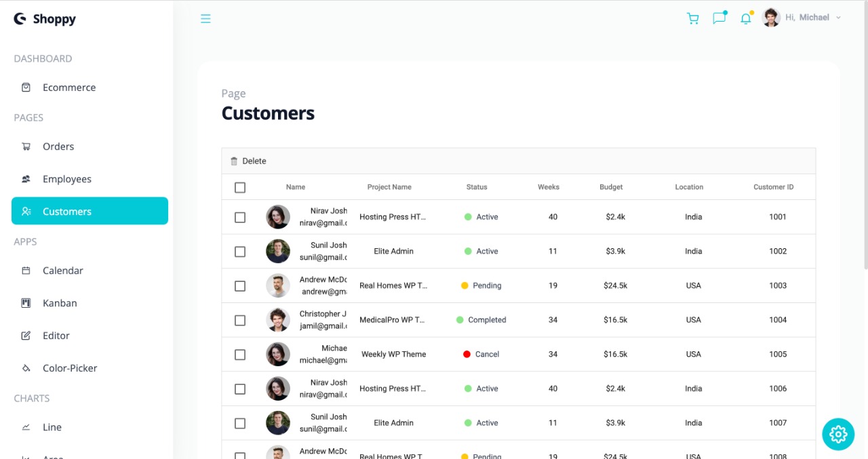The width and height of the screenshot is (868, 459).
Task: Click the Ecommerce bag icon
Action: tap(26, 87)
